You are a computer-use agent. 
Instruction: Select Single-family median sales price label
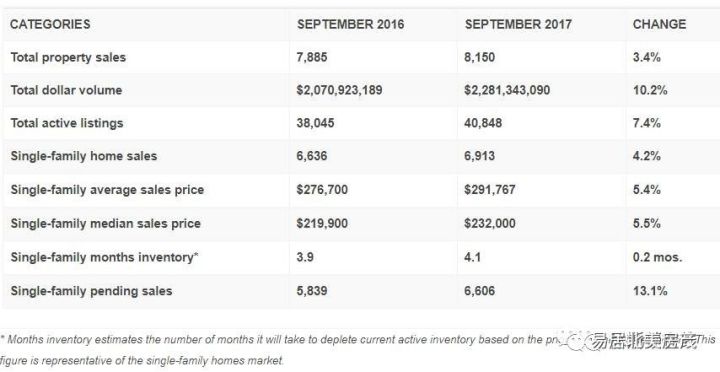pyautogui.click(x=105, y=224)
